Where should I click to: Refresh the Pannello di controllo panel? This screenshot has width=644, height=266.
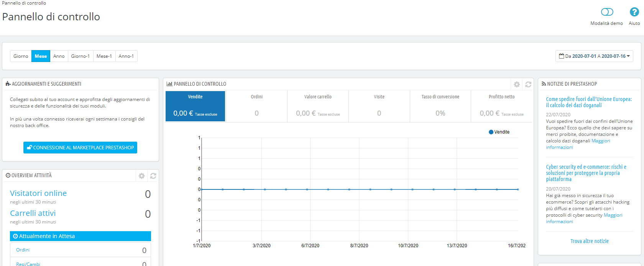pos(528,84)
